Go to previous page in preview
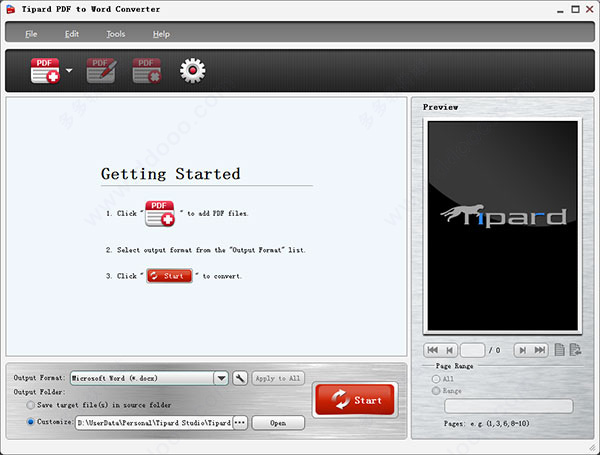Viewport: 600px width, 455px height. click(x=450, y=350)
